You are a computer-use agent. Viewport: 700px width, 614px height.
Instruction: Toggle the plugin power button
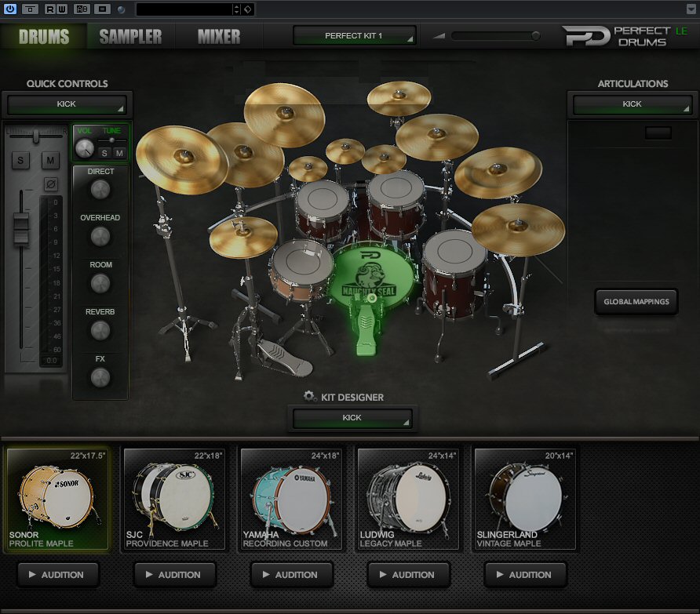[10, 9]
